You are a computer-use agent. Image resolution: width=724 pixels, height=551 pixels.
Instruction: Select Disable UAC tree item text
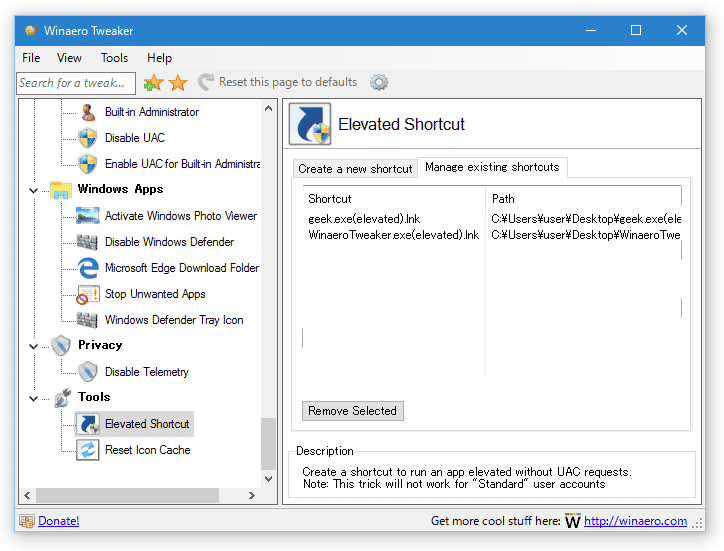click(135, 138)
